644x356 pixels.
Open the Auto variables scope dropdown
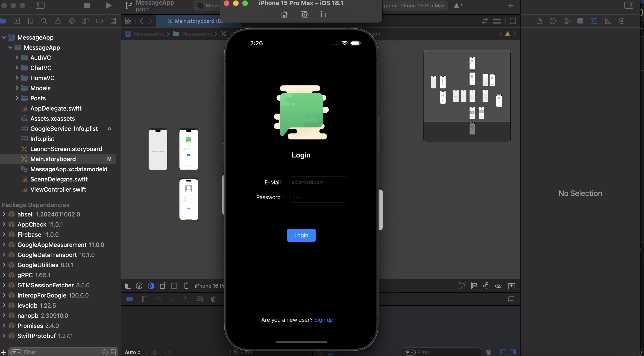[132, 352]
